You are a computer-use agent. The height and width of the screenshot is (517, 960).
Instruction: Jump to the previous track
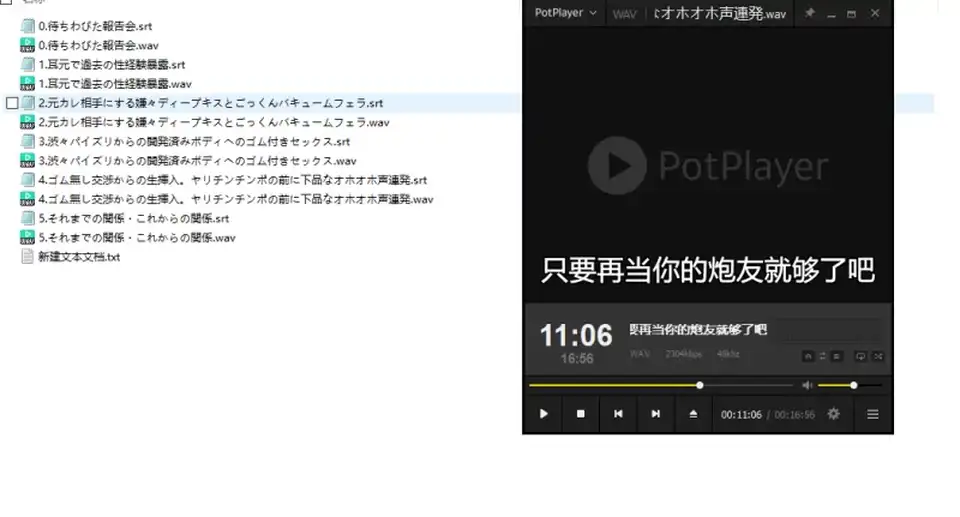(x=618, y=414)
